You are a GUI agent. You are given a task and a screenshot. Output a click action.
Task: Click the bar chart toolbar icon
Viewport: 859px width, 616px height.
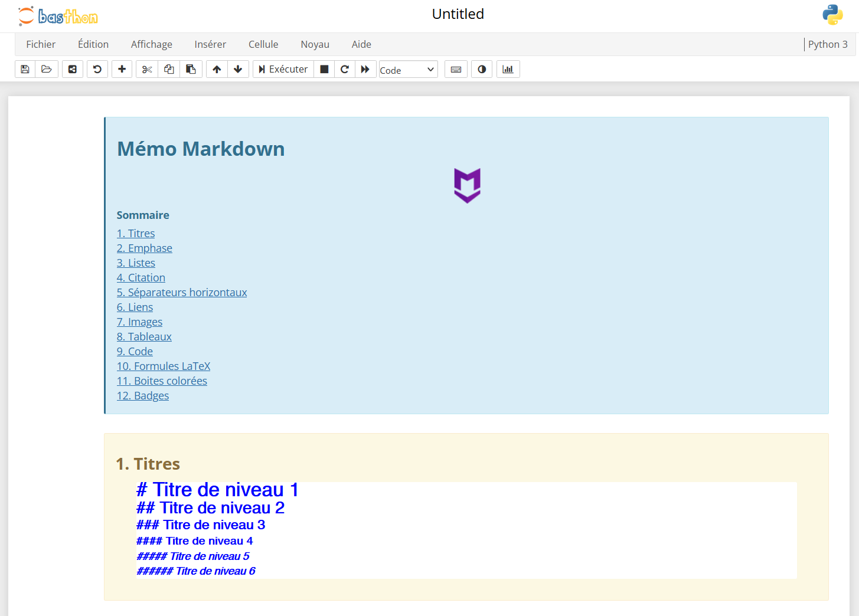pos(508,69)
